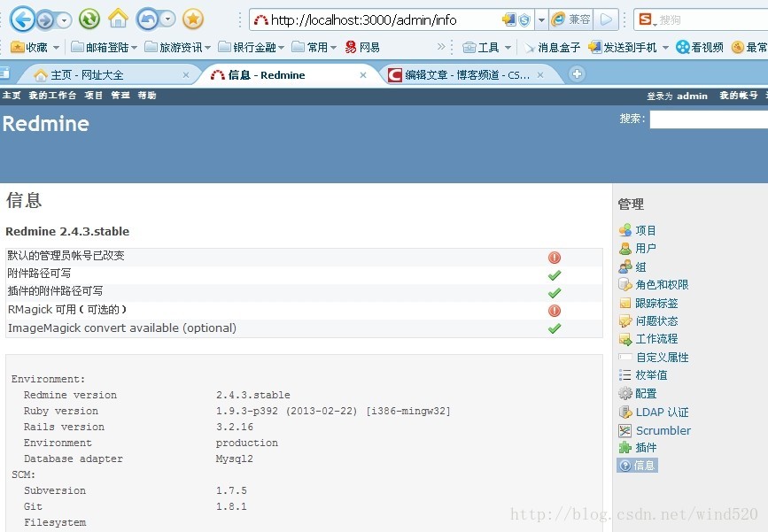Click 我的工作台 in Redmine top menu
This screenshot has height=532, width=768.
point(52,96)
